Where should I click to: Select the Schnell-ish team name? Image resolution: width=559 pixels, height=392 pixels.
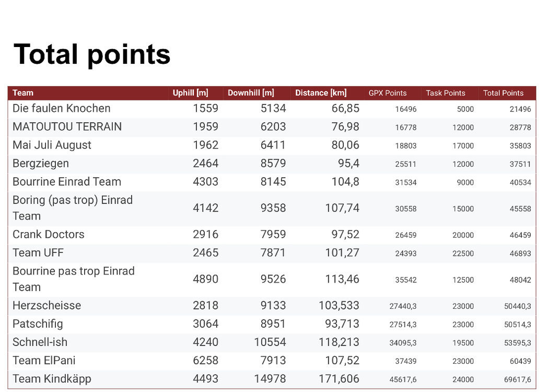(x=40, y=342)
